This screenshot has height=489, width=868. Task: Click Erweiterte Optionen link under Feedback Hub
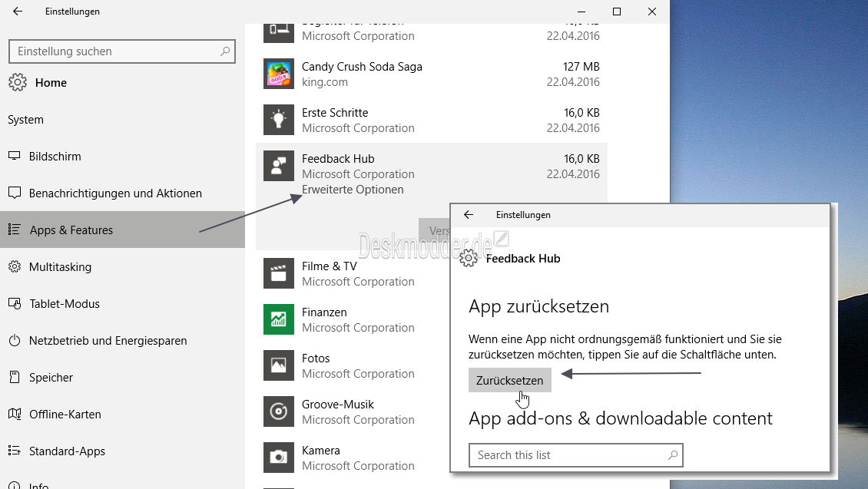[353, 189]
